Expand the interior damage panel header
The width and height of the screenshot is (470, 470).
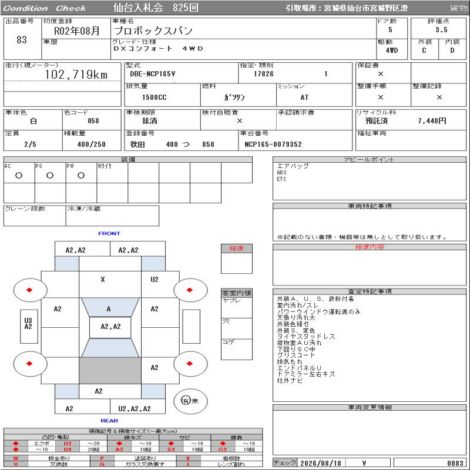pos(237,293)
